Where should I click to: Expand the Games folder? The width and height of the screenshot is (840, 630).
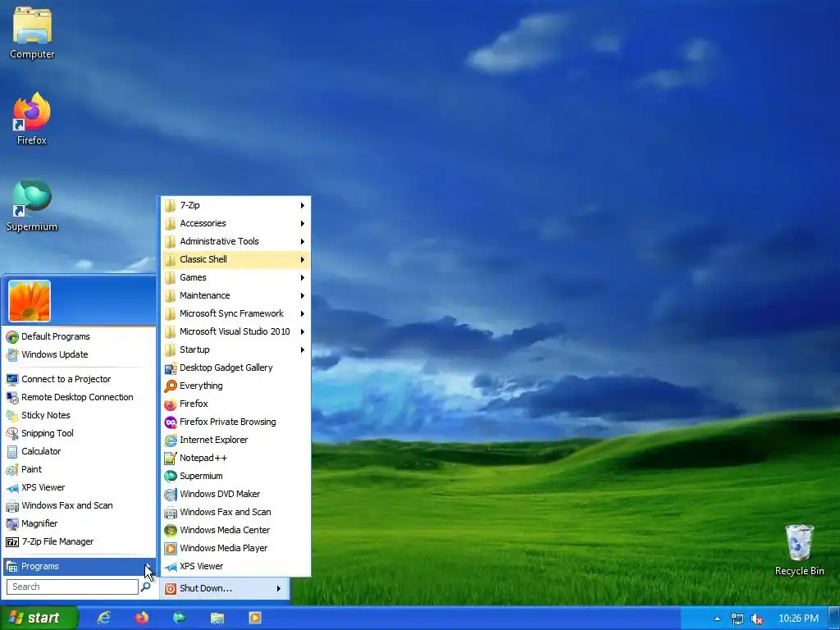tap(235, 277)
